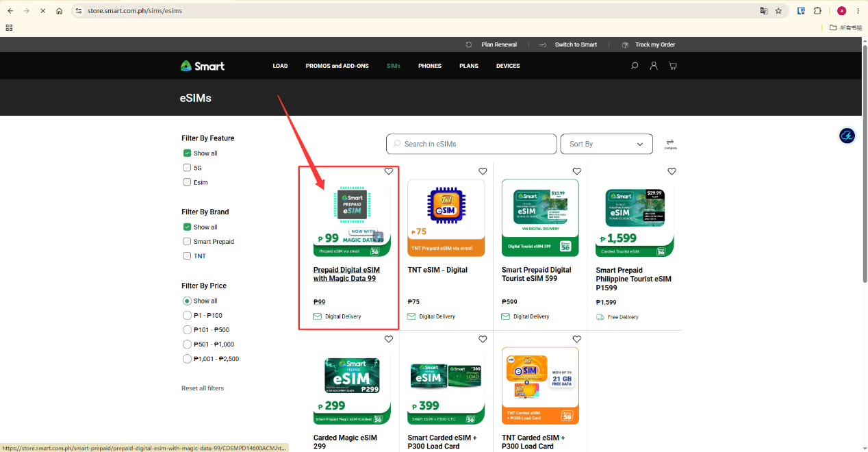Favorite the TNT eSIM - Digital product
868x452 pixels.
point(483,171)
